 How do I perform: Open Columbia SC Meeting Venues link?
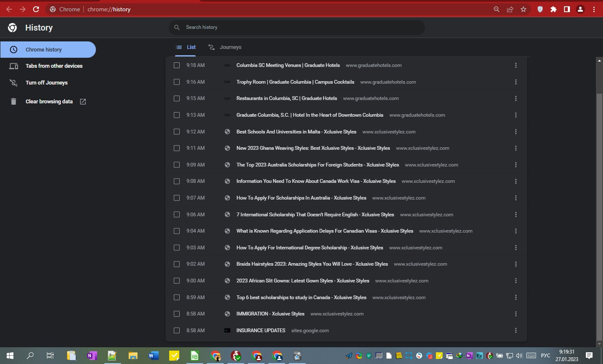[288, 65]
